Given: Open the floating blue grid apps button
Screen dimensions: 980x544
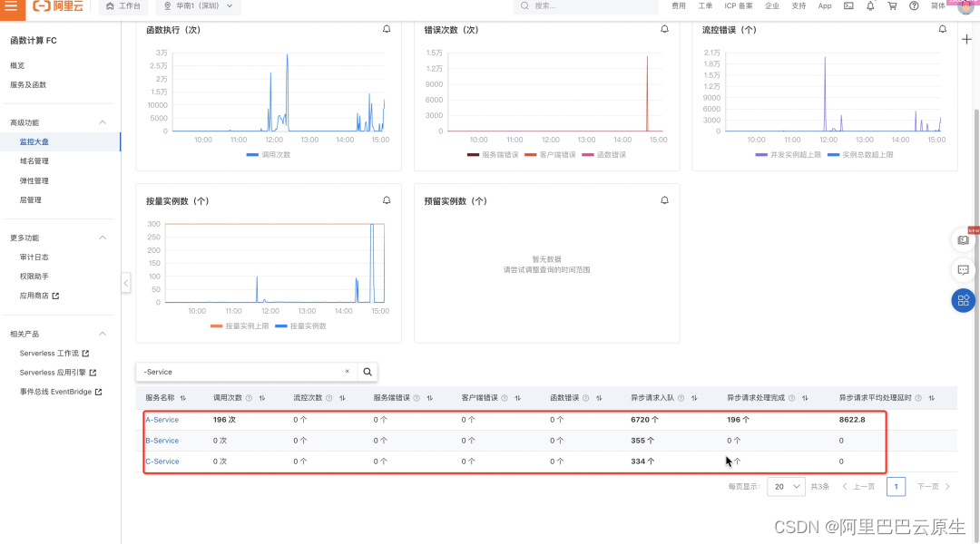Looking at the screenshot, I should coord(963,300).
